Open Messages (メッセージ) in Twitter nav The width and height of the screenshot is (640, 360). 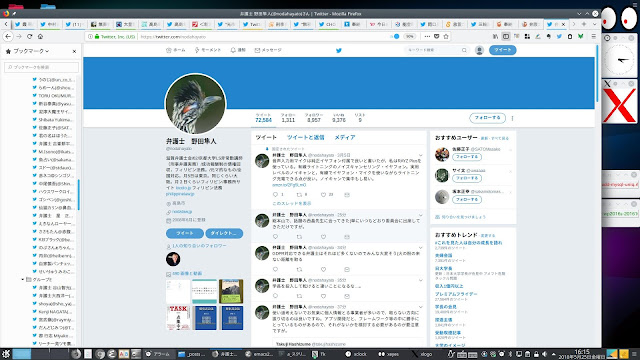268,50
